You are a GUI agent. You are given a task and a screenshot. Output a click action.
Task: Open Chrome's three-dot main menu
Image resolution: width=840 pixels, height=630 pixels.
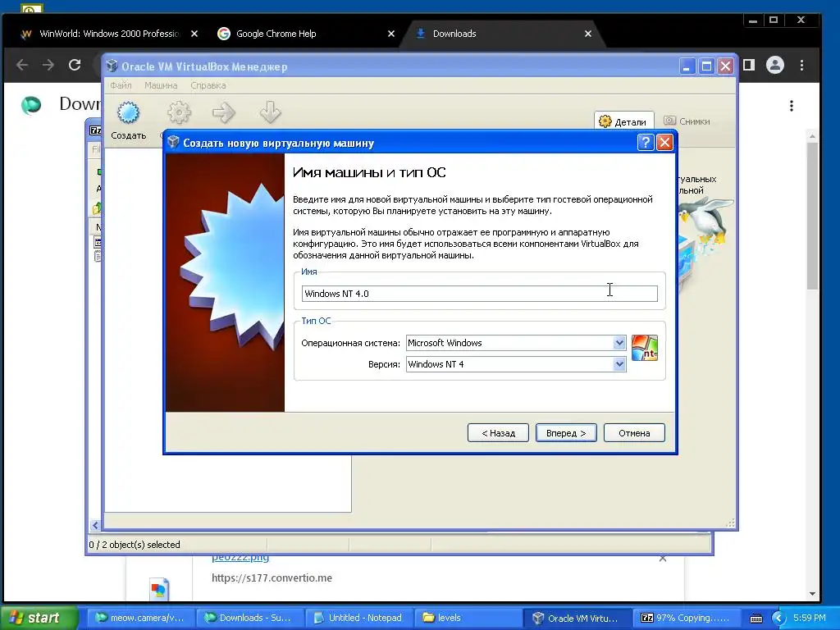pyautogui.click(x=801, y=65)
